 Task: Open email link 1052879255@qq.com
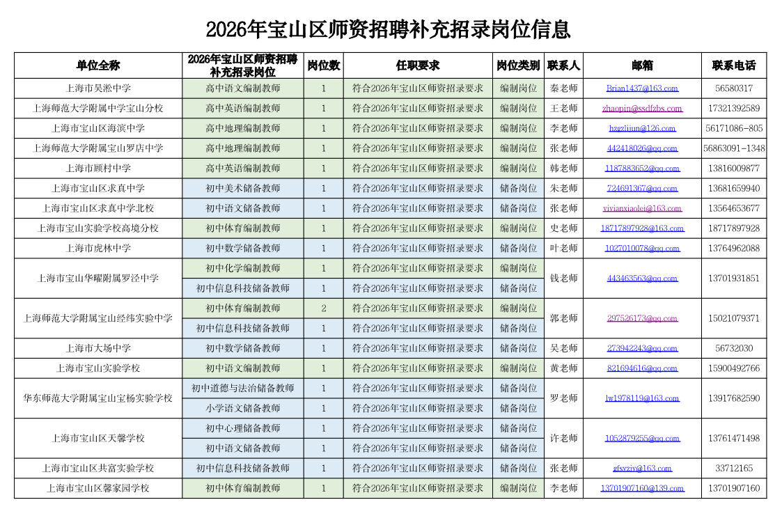(642, 438)
